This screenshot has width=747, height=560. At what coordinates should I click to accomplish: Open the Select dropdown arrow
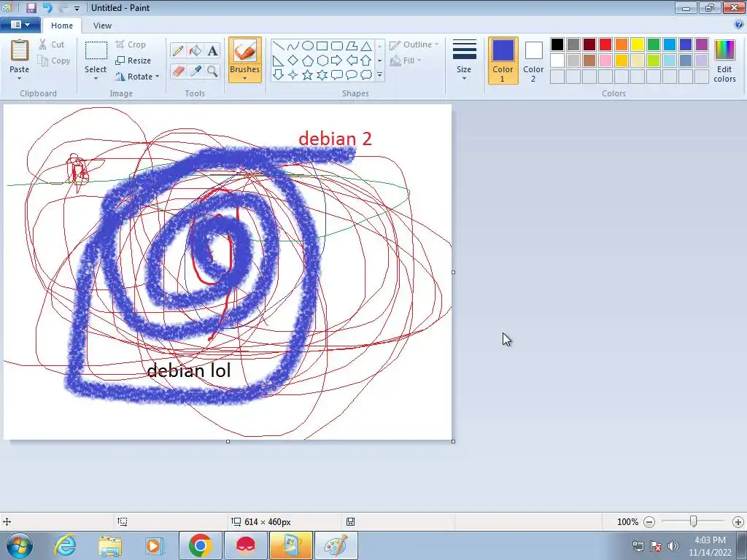(x=96, y=79)
